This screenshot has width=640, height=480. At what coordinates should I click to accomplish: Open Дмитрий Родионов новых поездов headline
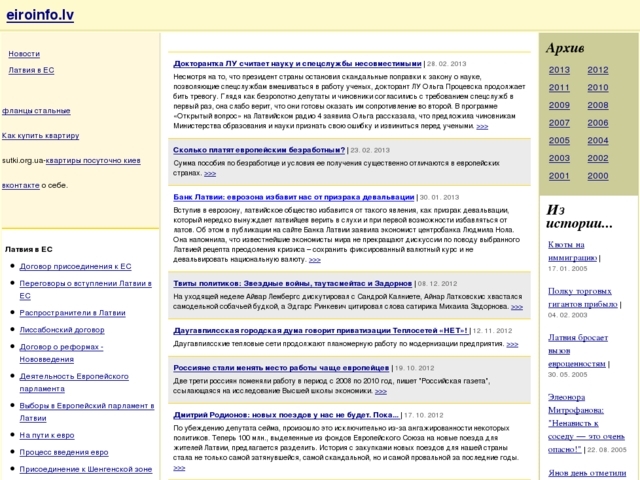(x=286, y=415)
